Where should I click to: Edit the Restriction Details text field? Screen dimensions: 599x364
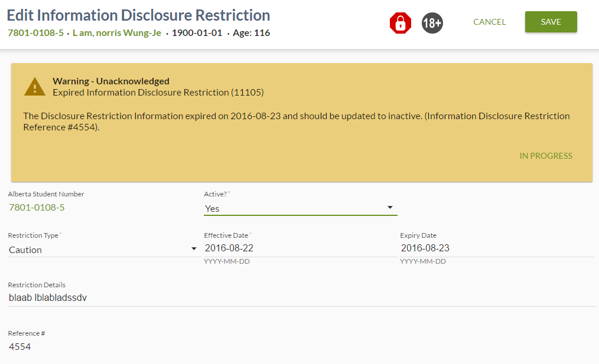(x=301, y=298)
